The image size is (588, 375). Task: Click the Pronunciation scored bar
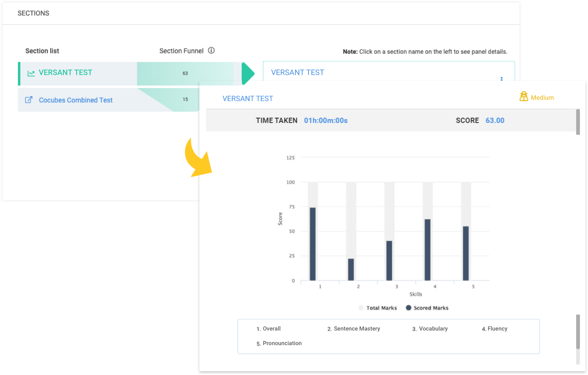coord(466,253)
